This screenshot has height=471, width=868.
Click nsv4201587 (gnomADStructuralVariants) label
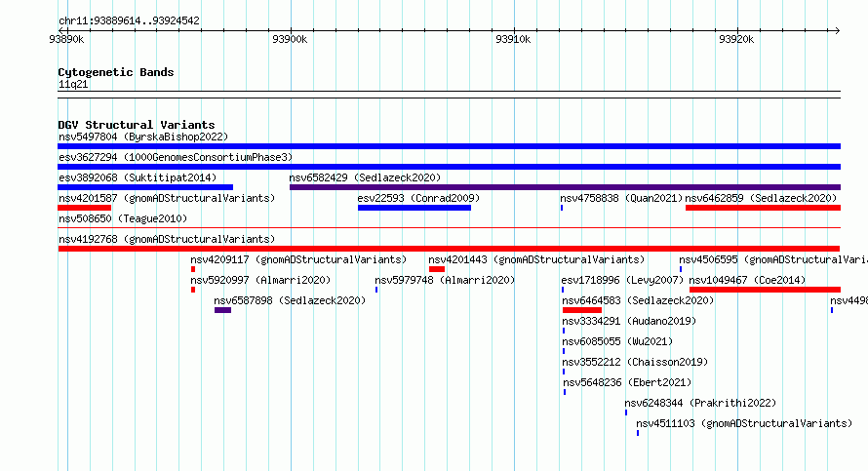coord(167,198)
